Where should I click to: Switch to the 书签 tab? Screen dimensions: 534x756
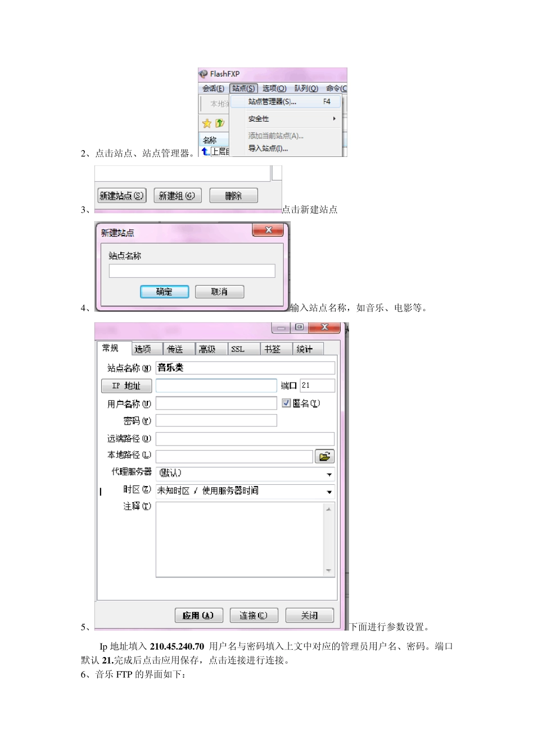pos(277,349)
